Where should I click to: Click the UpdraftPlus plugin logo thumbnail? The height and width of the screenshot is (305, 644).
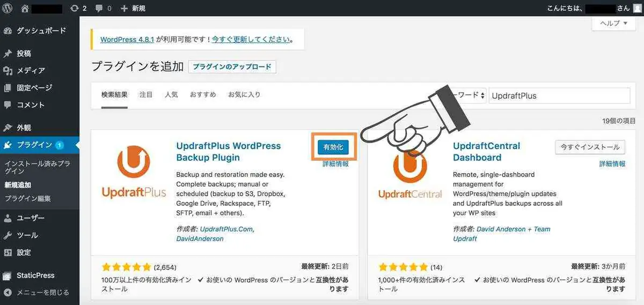(134, 172)
